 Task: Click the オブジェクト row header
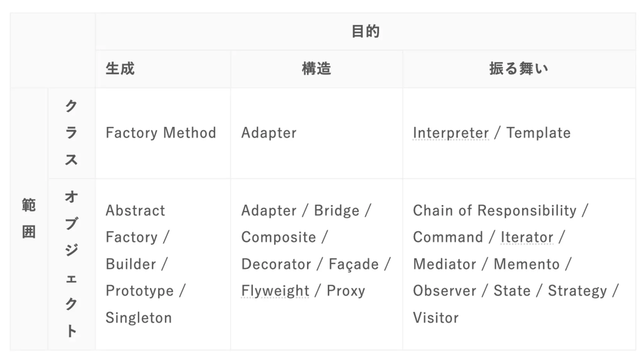click(72, 264)
